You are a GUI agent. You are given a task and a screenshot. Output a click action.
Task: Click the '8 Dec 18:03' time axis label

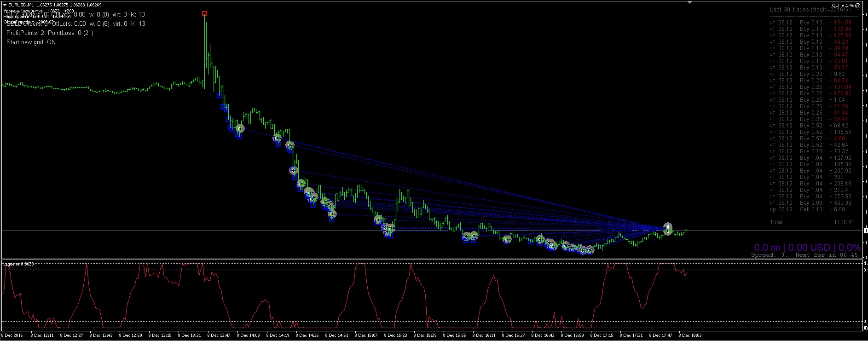pos(690,335)
